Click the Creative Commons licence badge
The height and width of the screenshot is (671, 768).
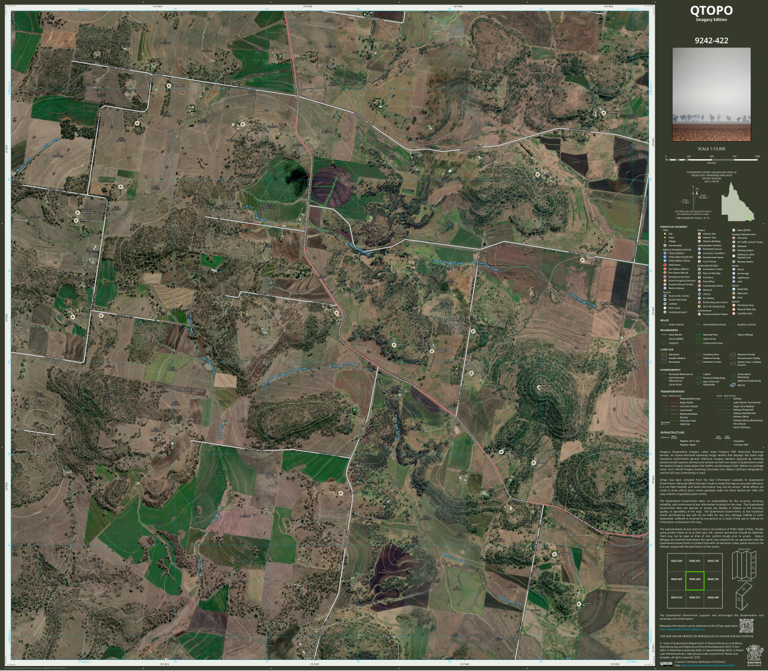coord(666,664)
